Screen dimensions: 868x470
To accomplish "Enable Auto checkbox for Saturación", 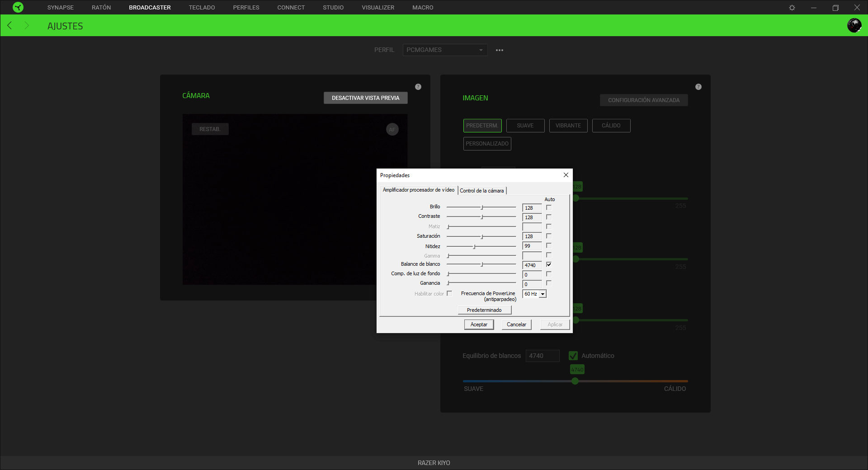I will [x=549, y=236].
